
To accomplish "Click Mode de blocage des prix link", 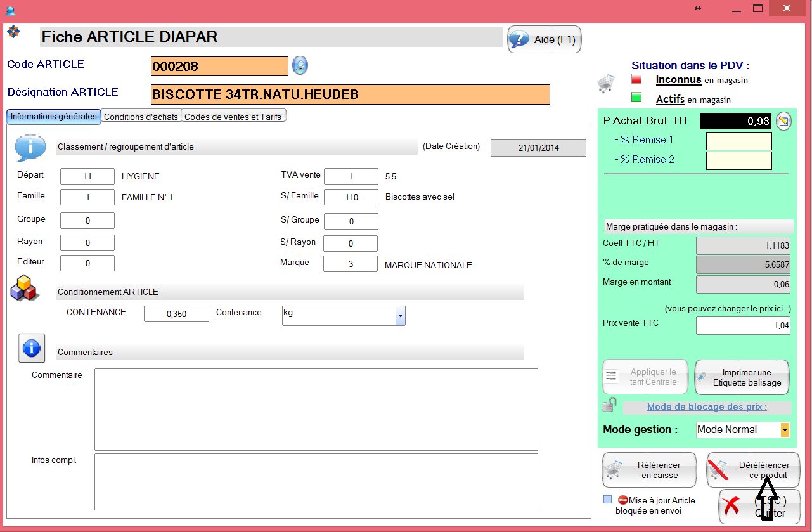I will tap(707, 407).
